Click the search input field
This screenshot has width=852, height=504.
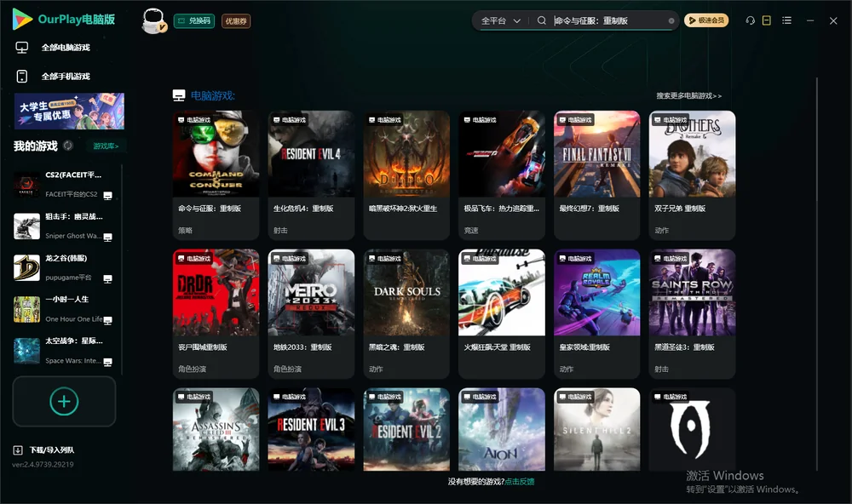[x=609, y=20]
